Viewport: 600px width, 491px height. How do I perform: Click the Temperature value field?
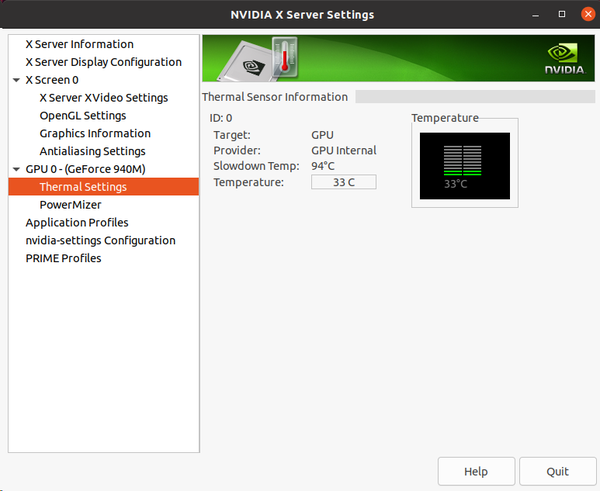tap(343, 183)
